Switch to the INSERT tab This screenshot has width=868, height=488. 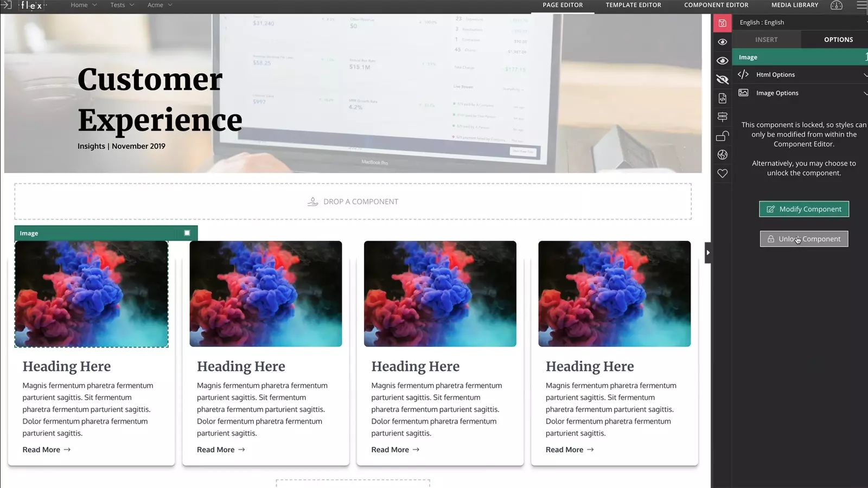point(766,40)
